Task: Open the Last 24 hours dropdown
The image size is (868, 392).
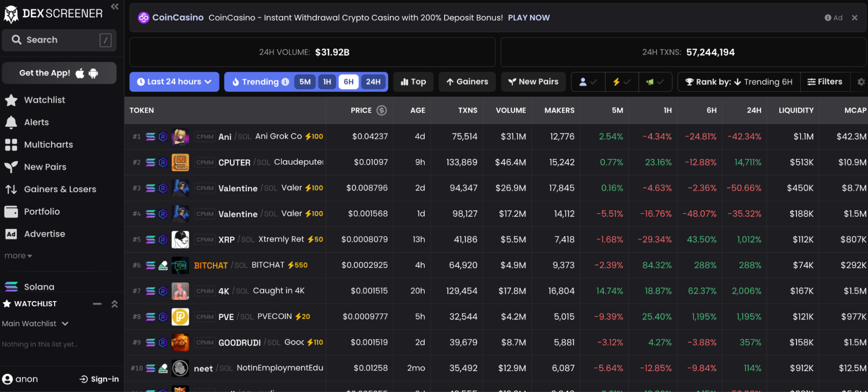Action: coord(174,82)
